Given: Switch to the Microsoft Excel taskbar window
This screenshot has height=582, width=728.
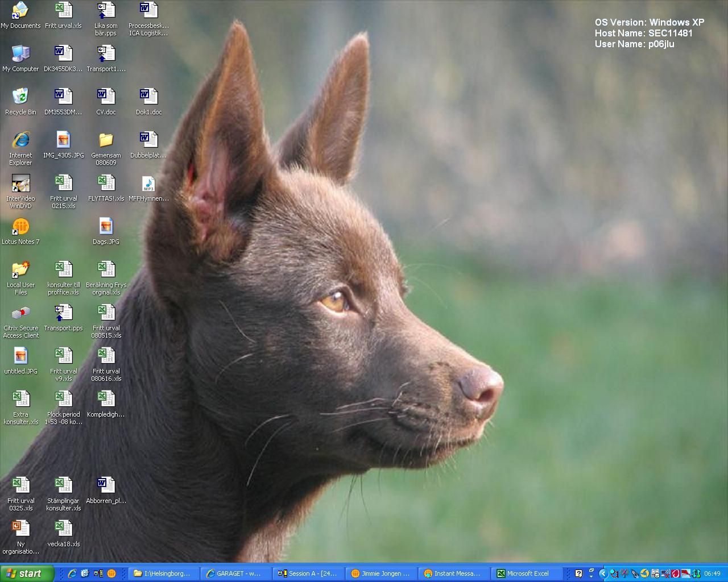Looking at the screenshot, I should [x=527, y=573].
